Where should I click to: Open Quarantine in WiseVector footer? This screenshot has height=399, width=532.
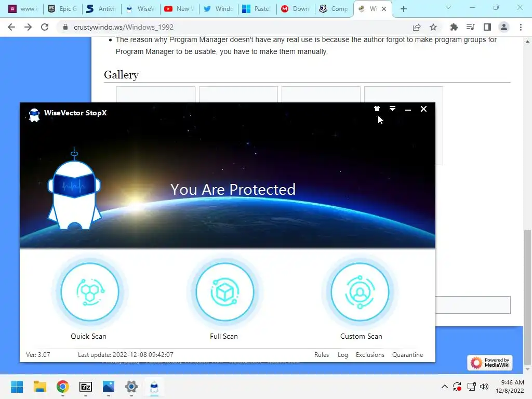[407, 354]
